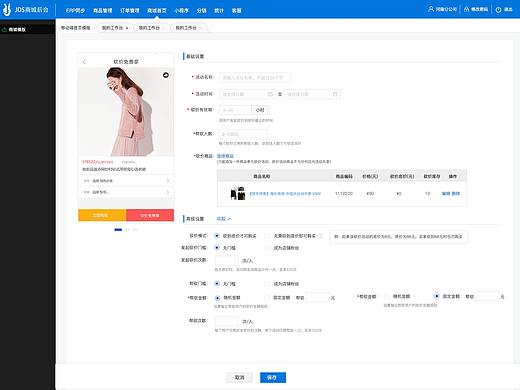Click the JDS商城后台 logo icon
This screenshot has height=390, width=520.
point(7,10)
